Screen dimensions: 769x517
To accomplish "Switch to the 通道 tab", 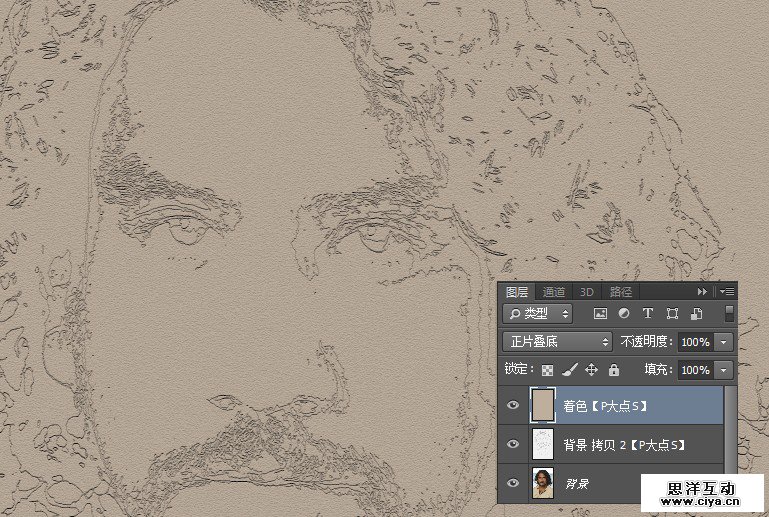I will click(553, 292).
